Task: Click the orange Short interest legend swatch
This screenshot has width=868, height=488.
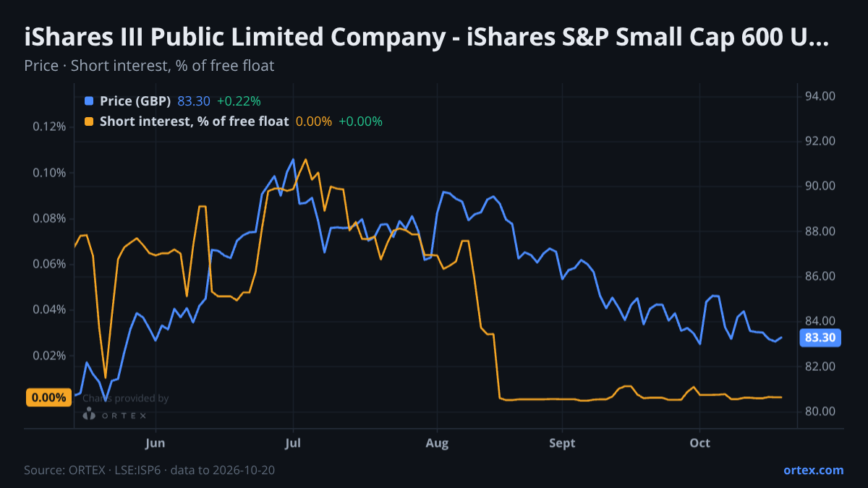Action: [x=89, y=121]
